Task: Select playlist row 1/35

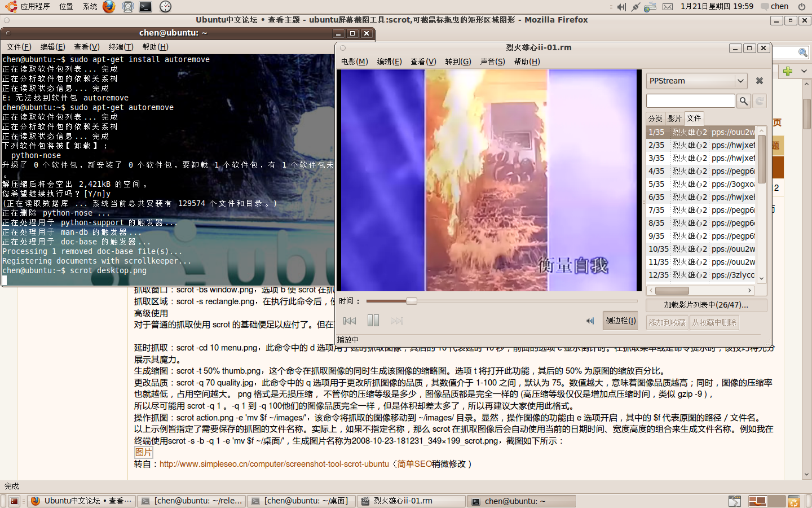Action: (701, 132)
